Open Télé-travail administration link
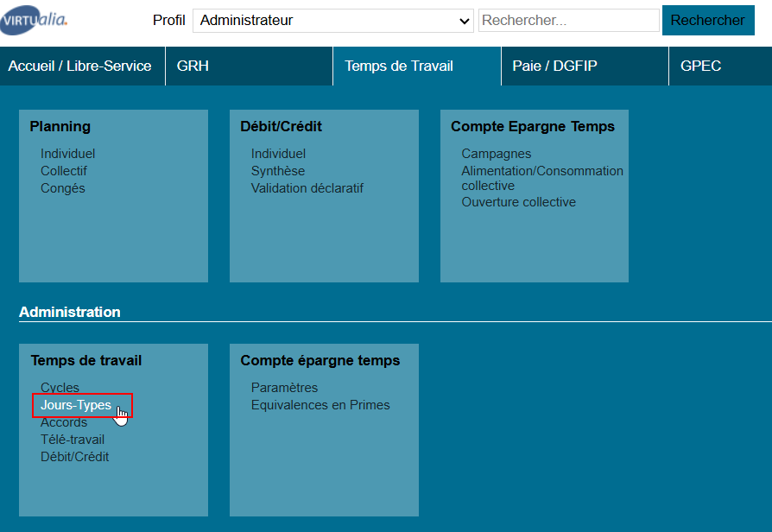This screenshot has height=532, width=772. click(73, 440)
